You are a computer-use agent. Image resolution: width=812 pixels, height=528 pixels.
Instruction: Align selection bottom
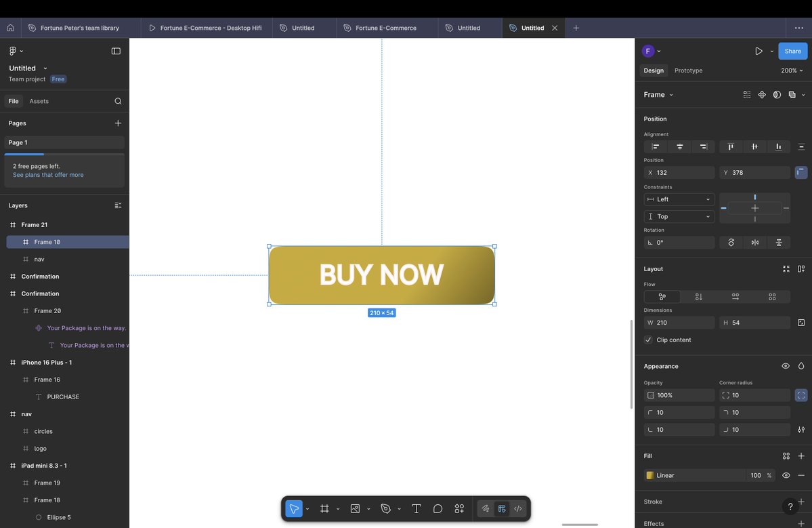pos(778,146)
